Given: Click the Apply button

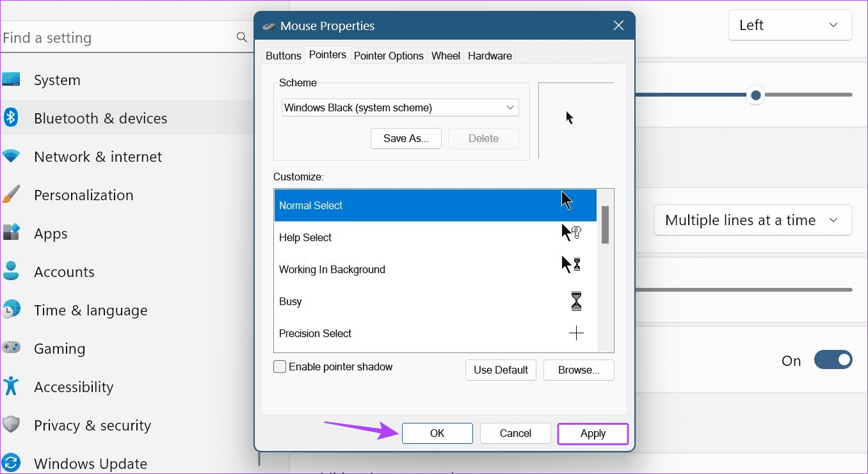Looking at the screenshot, I should 593,433.
